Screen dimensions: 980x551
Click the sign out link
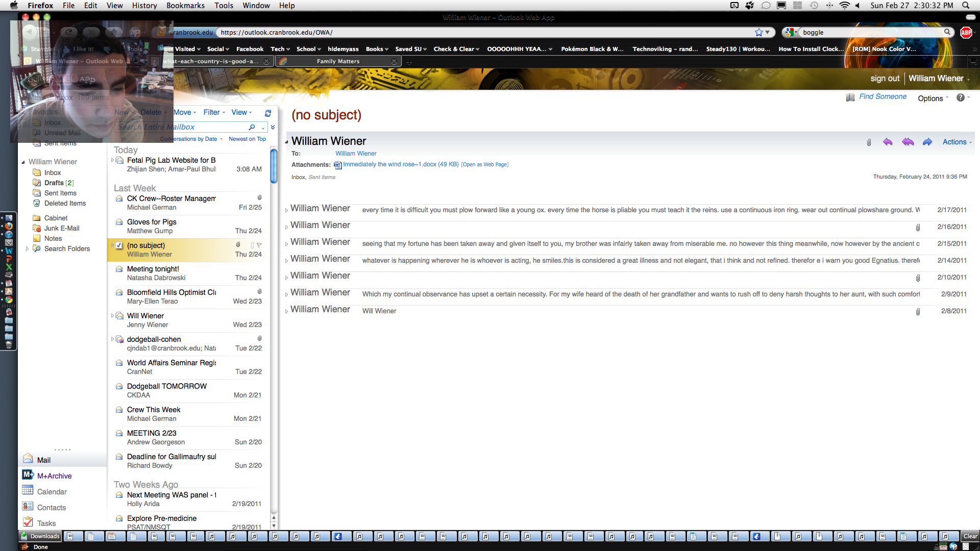point(885,78)
